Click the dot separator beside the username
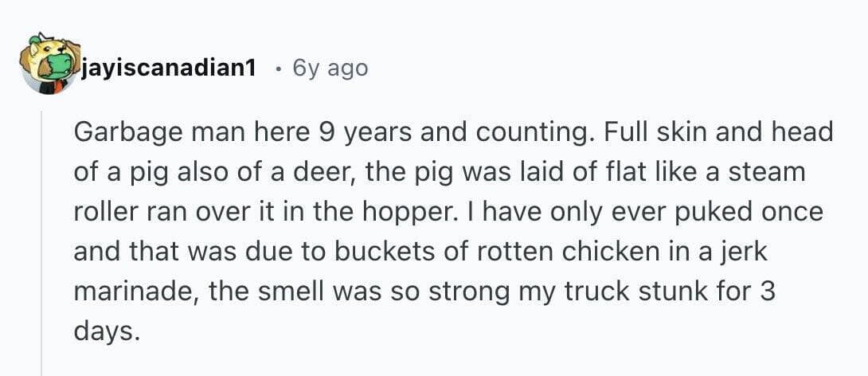The height and width of the screenshot is (376, 868). (275, 69)
